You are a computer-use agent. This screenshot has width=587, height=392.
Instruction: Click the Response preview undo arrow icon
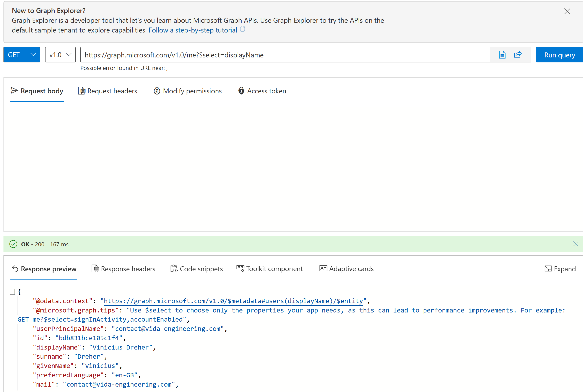point(15,269)
